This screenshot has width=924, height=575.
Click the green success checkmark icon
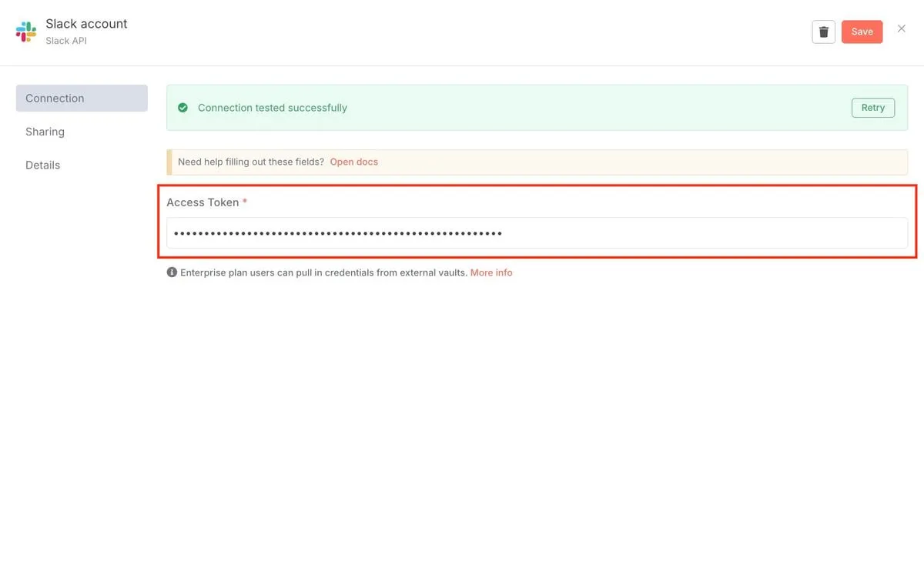point(182,108)
